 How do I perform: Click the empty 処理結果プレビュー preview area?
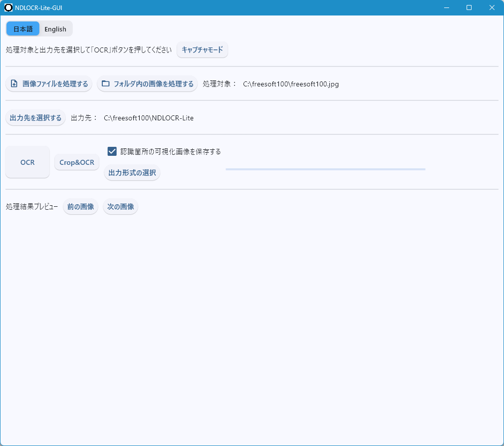click(252, 325)
